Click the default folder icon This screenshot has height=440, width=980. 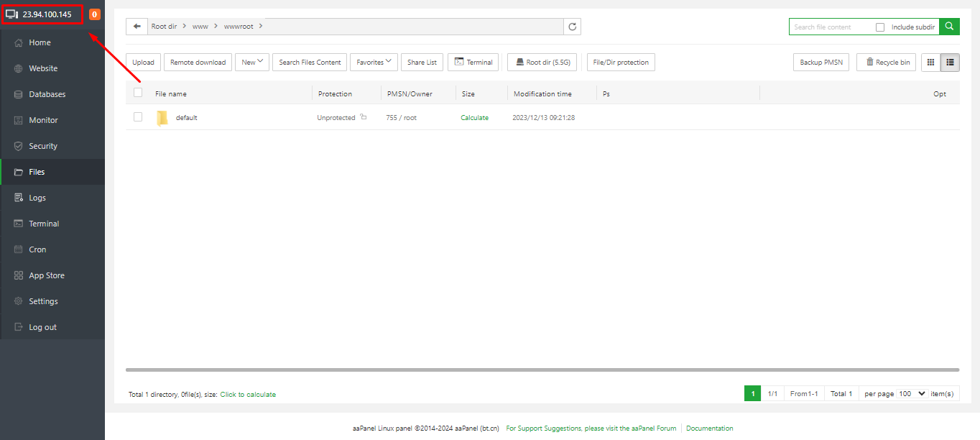[x=162, y=118]
